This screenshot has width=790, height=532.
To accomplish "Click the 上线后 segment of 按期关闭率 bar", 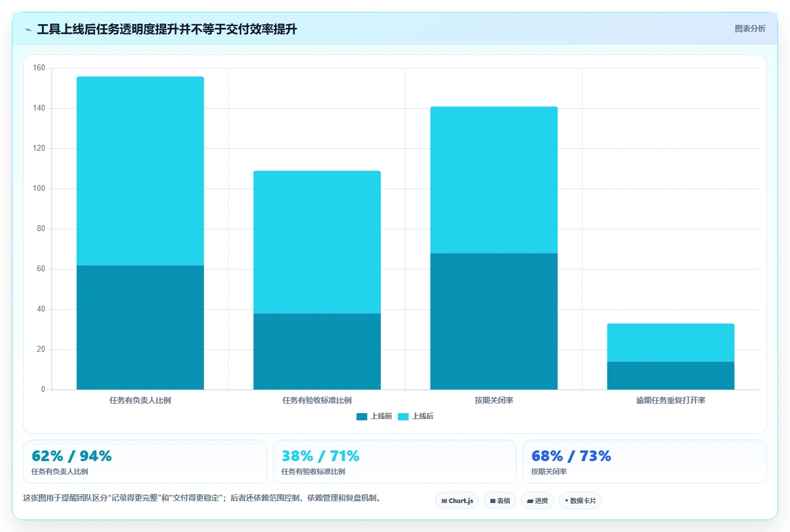I will click(x=494, y=180).
